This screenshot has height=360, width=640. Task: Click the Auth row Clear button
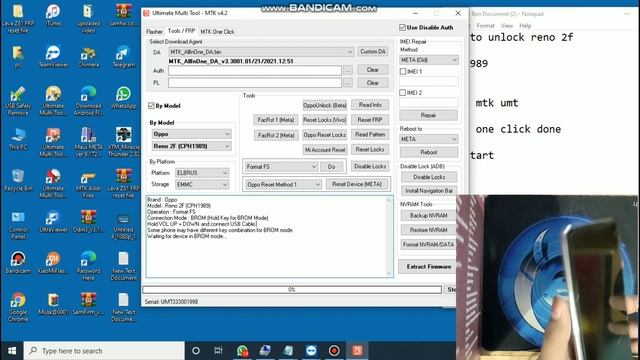[x=373, y=70]
